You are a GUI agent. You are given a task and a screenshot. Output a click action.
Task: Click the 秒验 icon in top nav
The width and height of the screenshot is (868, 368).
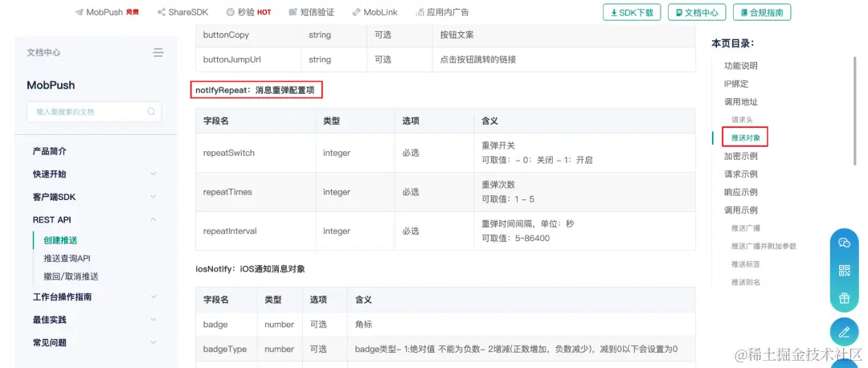[231, 12]
